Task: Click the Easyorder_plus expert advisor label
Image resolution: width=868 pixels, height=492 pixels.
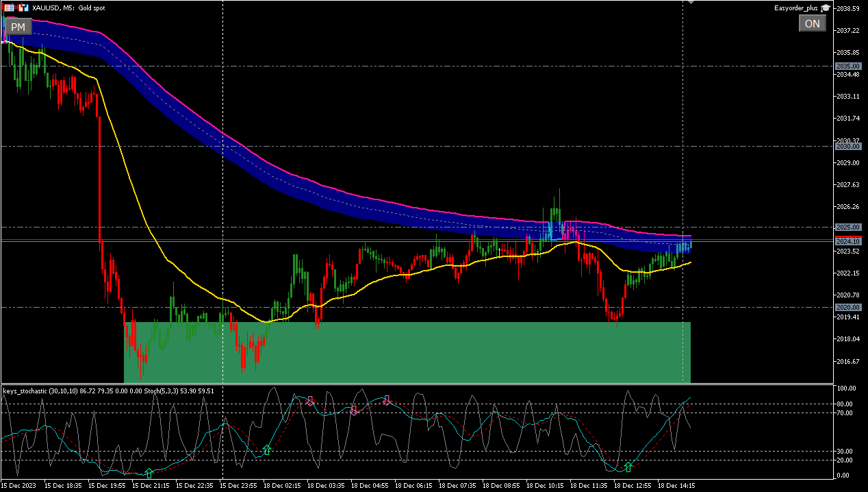Action: click(x=795, y=8)
